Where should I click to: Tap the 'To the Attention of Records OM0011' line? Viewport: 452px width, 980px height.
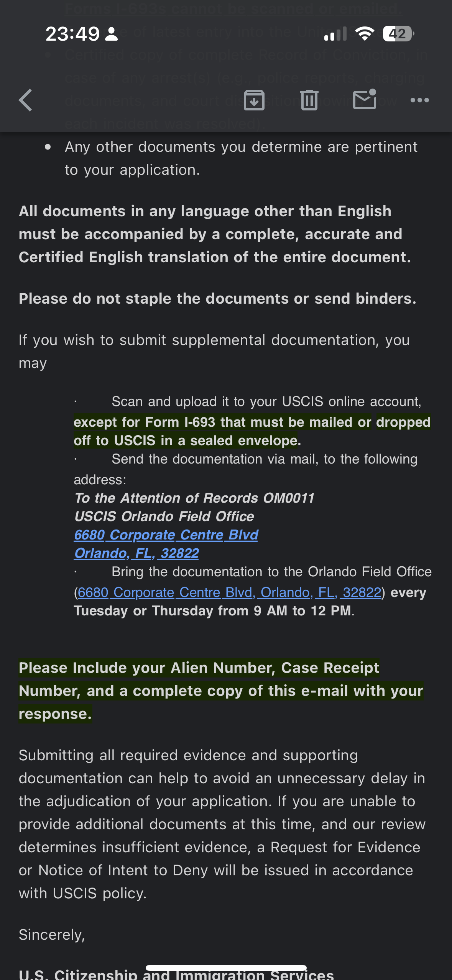pyautogui.click(x=194, y=498)
